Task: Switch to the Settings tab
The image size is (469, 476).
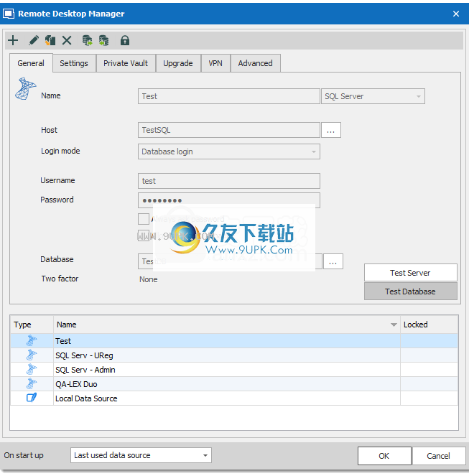Action: click(x=74, y=63)
